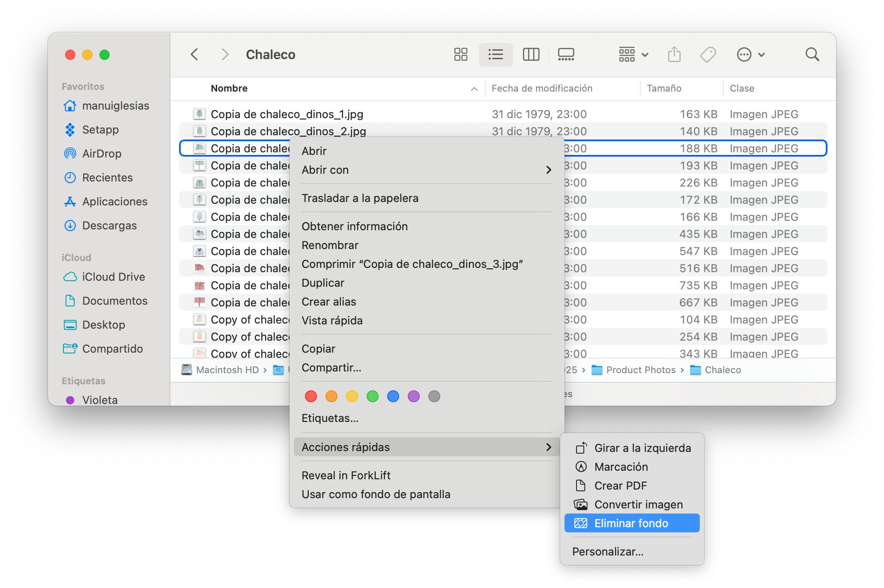The width and height of the screenshot is (884, 588).
Task: Click the tag toolbar icon
Action: click(708, 54)
